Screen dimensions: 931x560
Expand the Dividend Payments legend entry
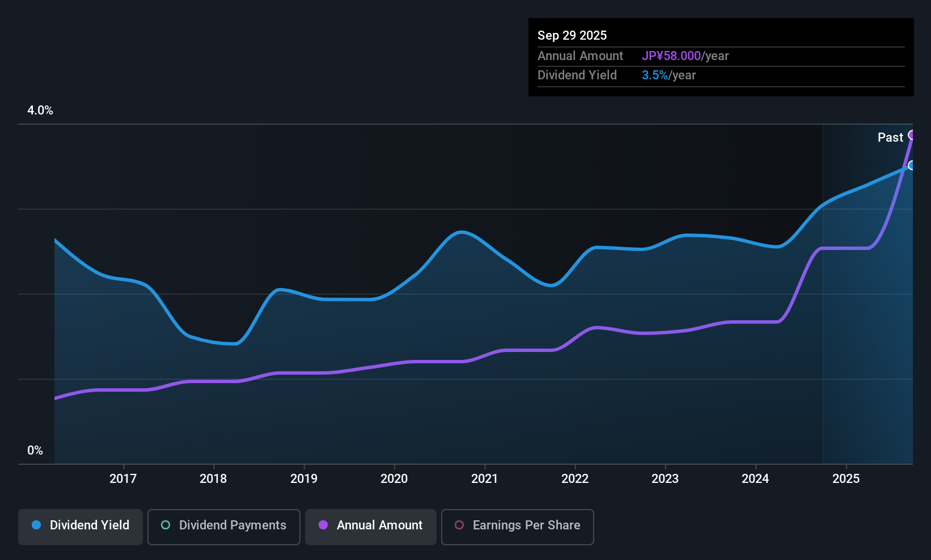click(223, 525)
